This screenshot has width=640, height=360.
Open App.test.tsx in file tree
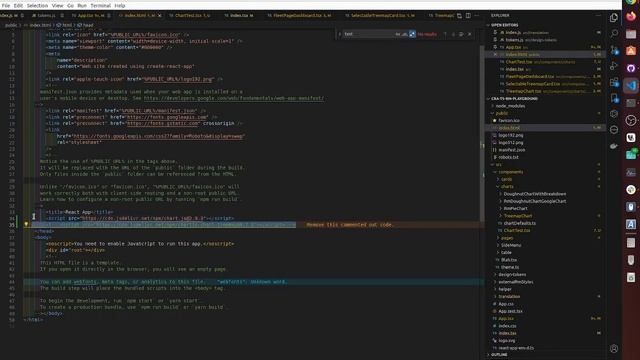[510, 311]
